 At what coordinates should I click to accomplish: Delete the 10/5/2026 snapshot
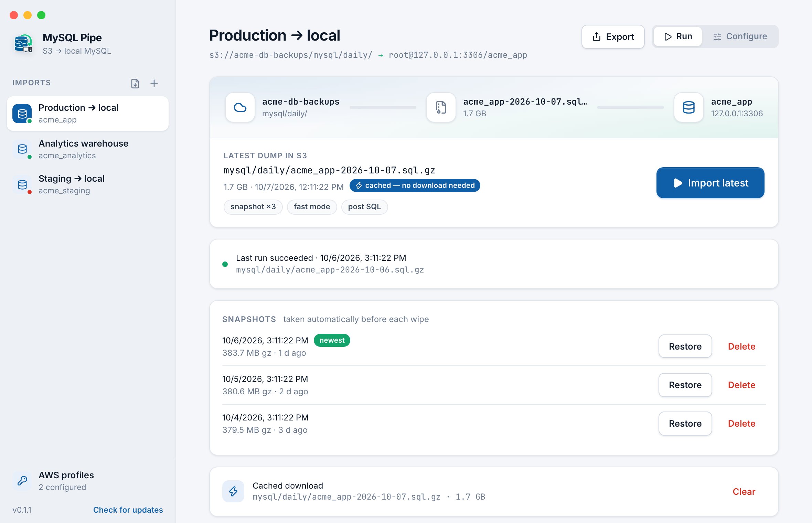tap(741, 385)
